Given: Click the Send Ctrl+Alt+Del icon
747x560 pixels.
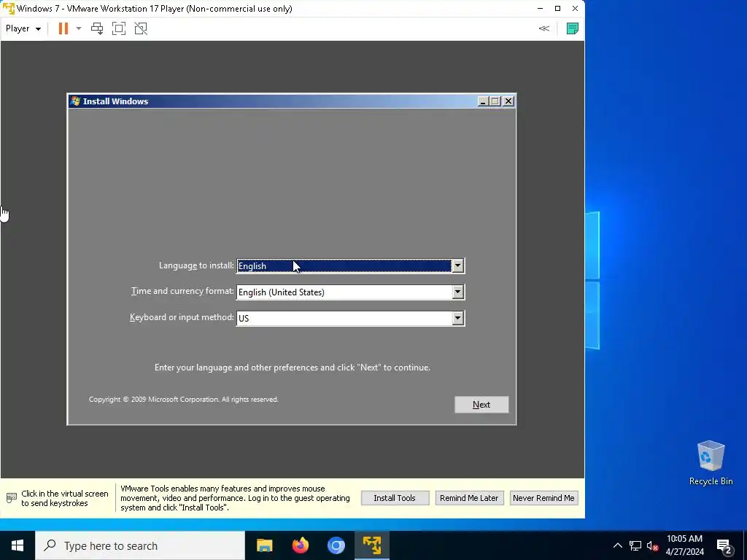Looking at the screenshot, I should pyautogui.click(x=97, y=28).
